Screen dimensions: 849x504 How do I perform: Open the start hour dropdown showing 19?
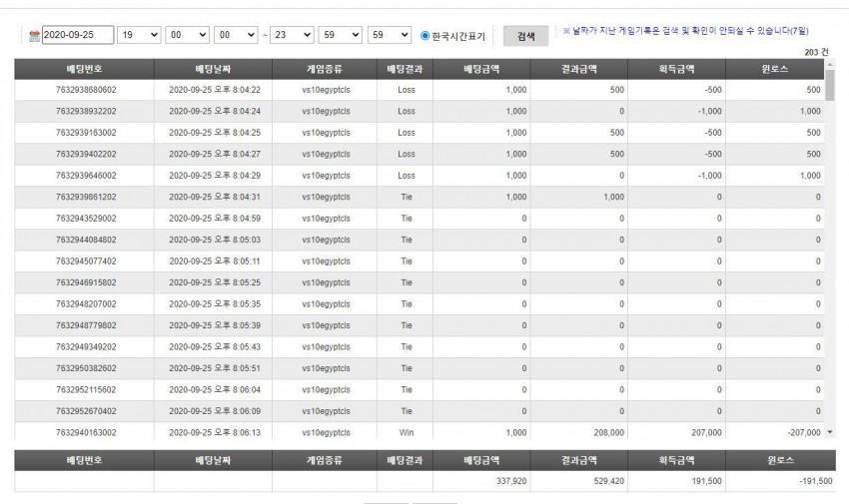click(139, 35)
